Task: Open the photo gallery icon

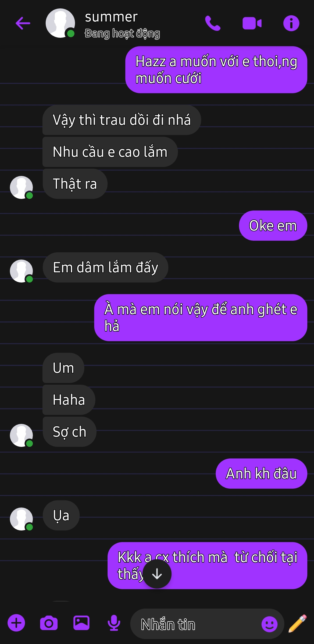Action: (81, 623)
